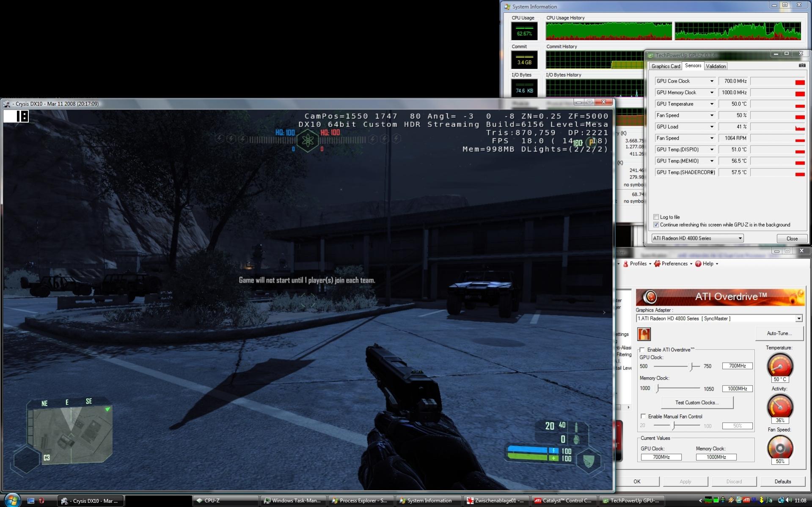The image size is (812, 507).
Task: Enable the Log to file checkbox
Action: pyautogui.click(x=656, y=217)
